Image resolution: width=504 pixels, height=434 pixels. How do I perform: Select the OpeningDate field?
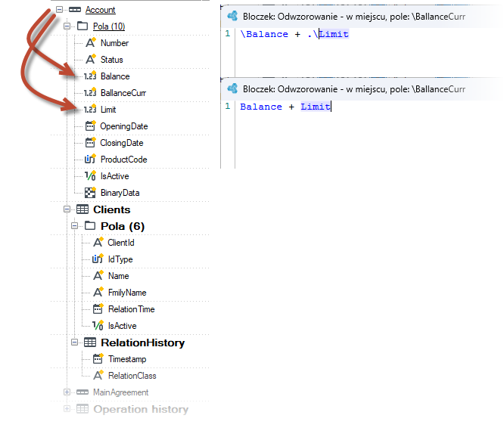124,126
